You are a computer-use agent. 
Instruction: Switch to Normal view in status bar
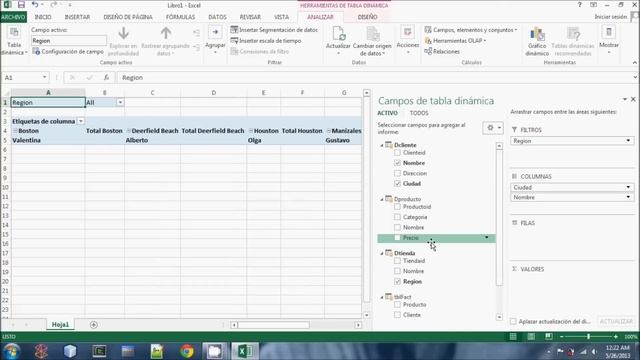click(513, 336)
